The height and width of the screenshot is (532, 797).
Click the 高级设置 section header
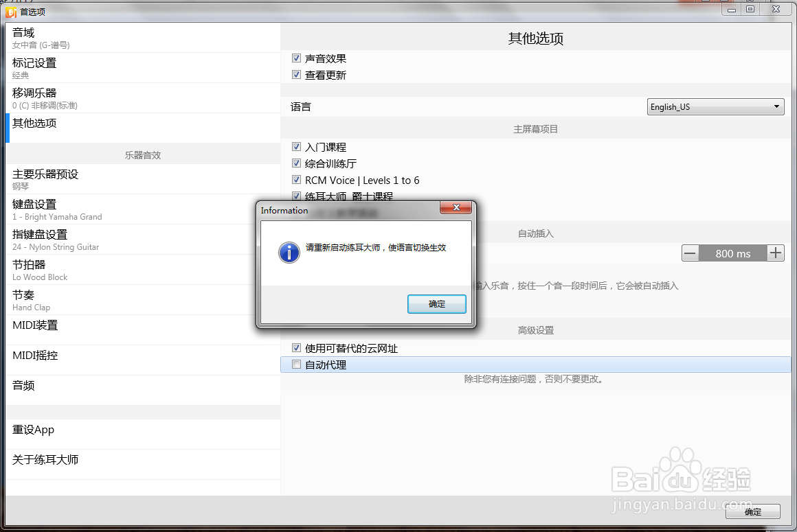pos(536,330)
